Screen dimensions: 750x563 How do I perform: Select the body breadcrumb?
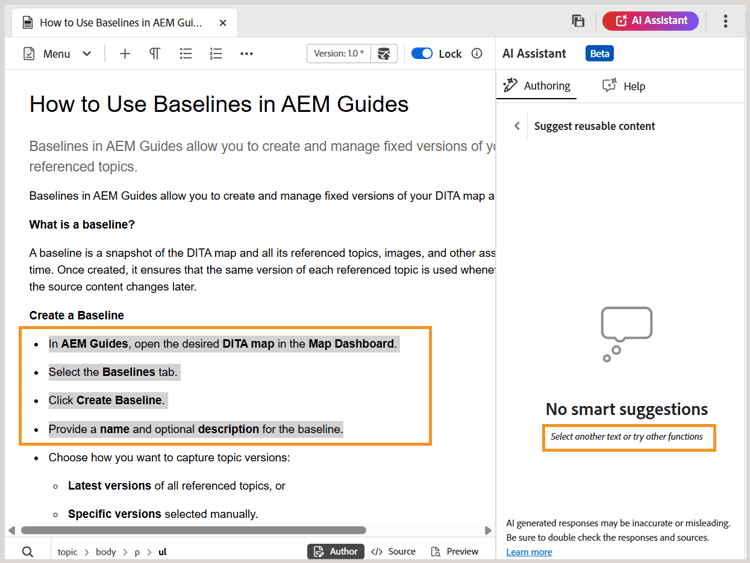pyautogui.click(x=106, y=552)
